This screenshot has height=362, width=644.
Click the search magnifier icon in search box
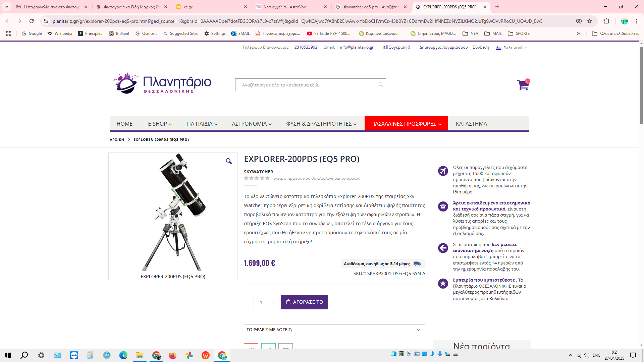[381, 85]
